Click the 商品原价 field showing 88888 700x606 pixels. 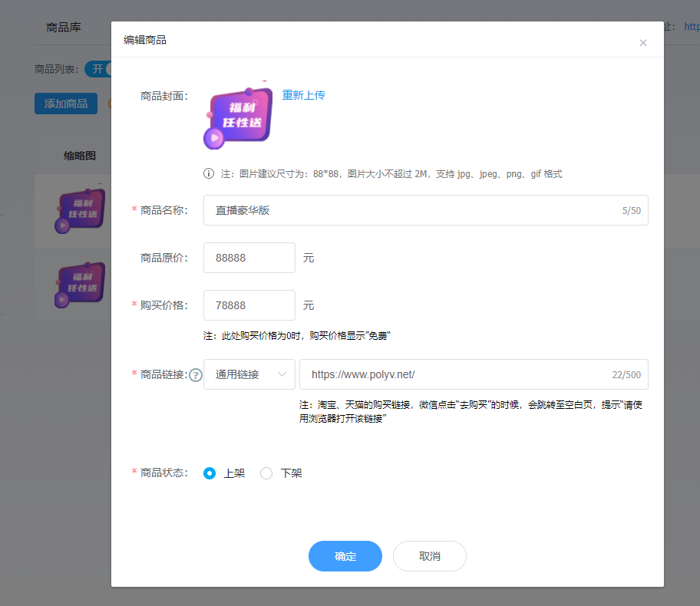coord(249,258)
